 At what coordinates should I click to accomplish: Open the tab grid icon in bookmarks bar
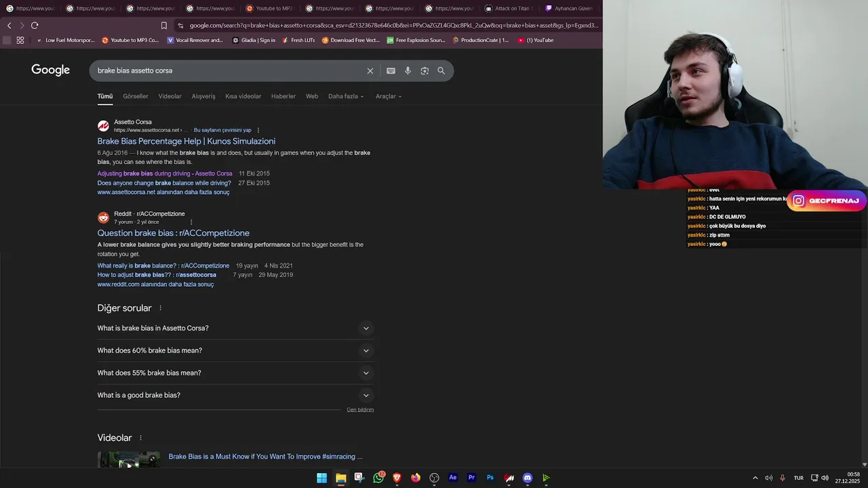click(20, 40)
